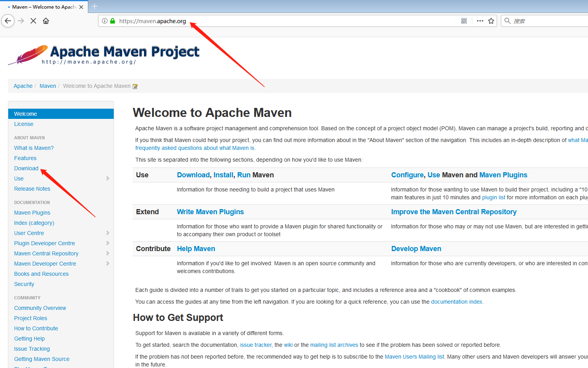Open Security in the sidebar
The width and height of the screenshot is (588, 368).
pyautogui.click(x=24, y=284)
